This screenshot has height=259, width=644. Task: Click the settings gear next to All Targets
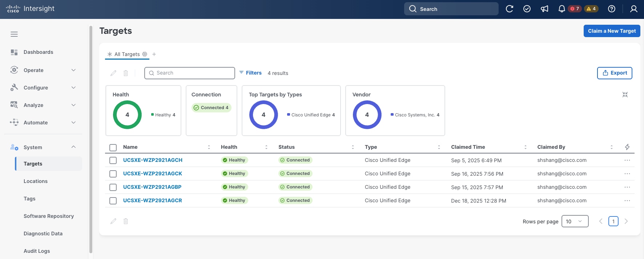click(145, 54)
